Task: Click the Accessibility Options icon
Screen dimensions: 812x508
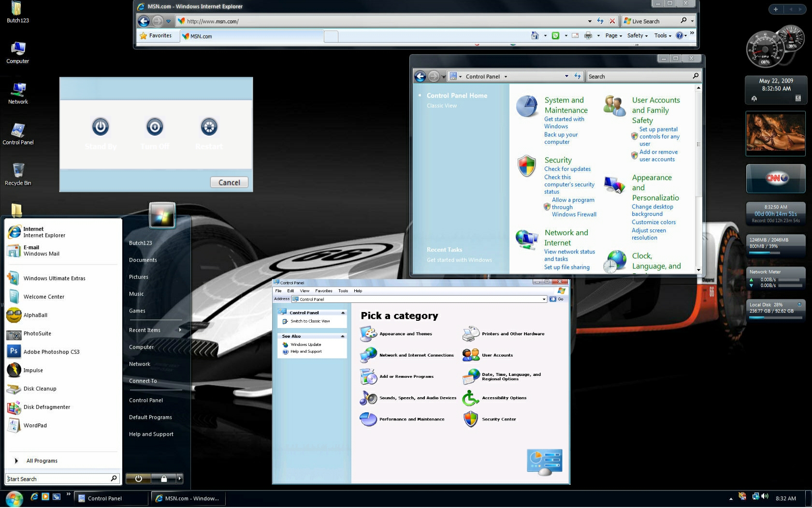Action: 471,398
